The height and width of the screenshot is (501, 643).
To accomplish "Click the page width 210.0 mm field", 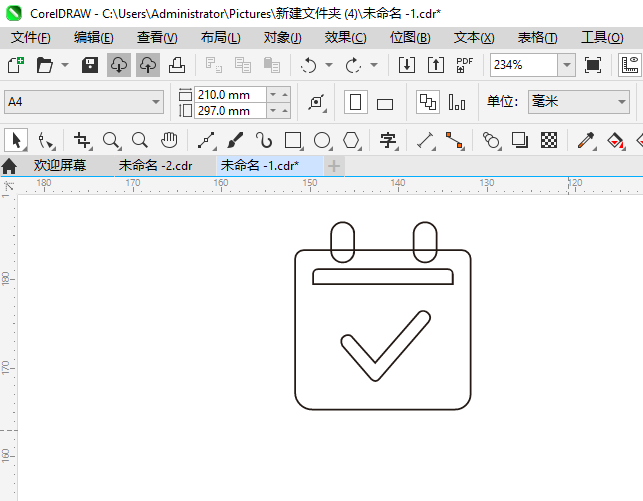I will [230, 95].
